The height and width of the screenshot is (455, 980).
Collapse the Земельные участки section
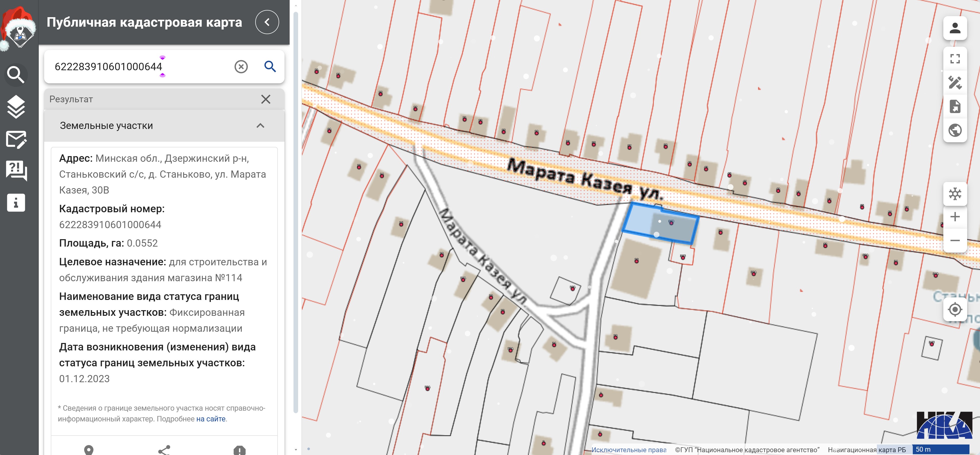pos(260,126)
